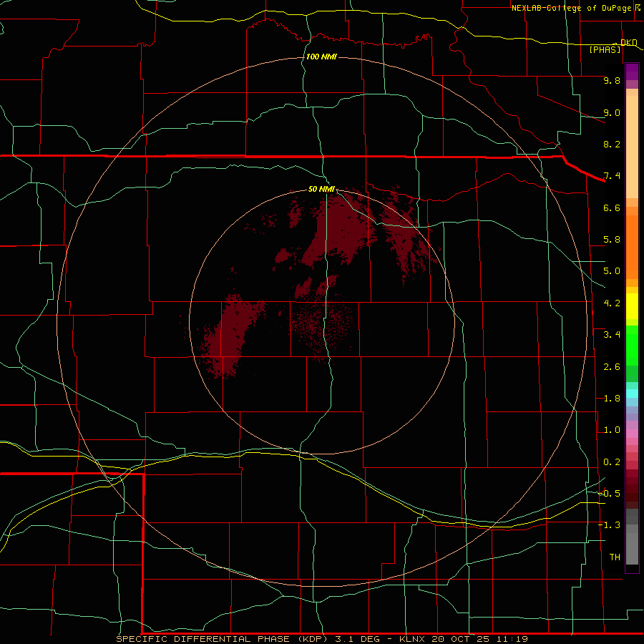Select the pink segment of the color bar
The width and height of the screenshot is (644, 644).
pos(632,434)
